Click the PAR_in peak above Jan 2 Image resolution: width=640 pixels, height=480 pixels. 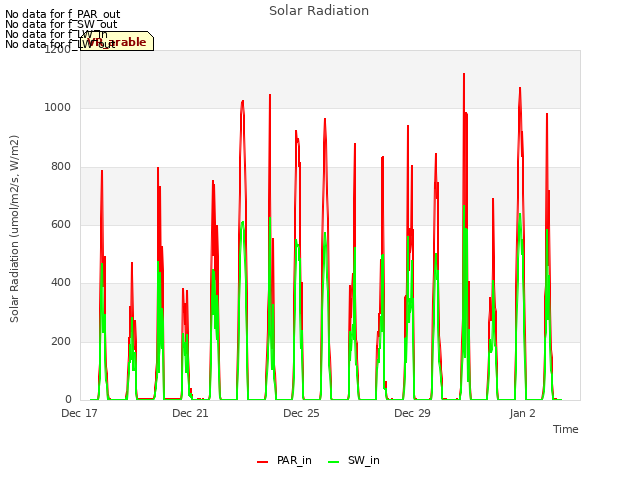click(x=520, y=88)
